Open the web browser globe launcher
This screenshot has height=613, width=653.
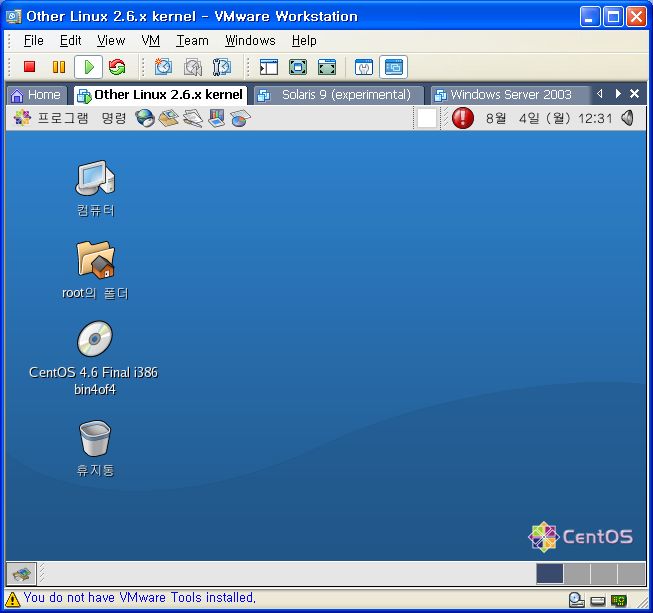(146, 118)
